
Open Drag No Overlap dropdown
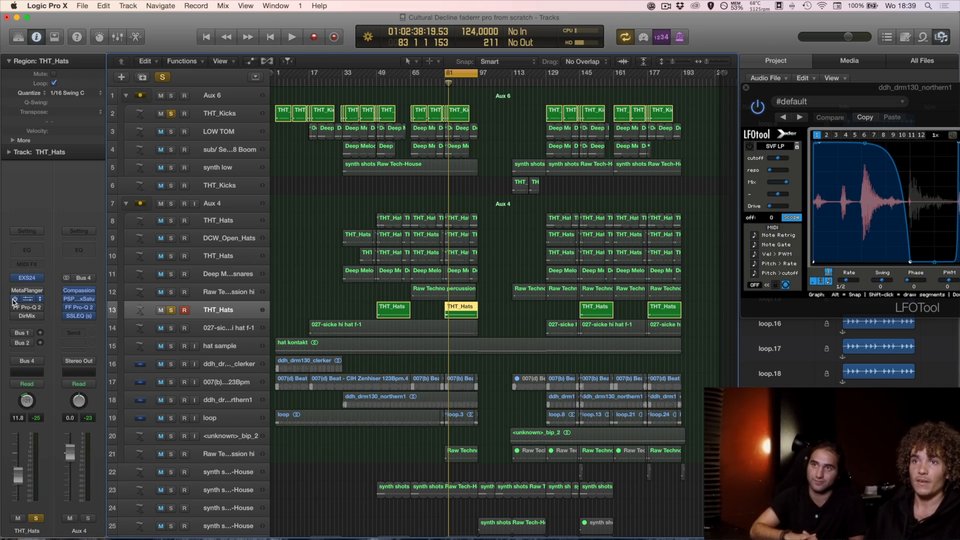coord(586,62)
